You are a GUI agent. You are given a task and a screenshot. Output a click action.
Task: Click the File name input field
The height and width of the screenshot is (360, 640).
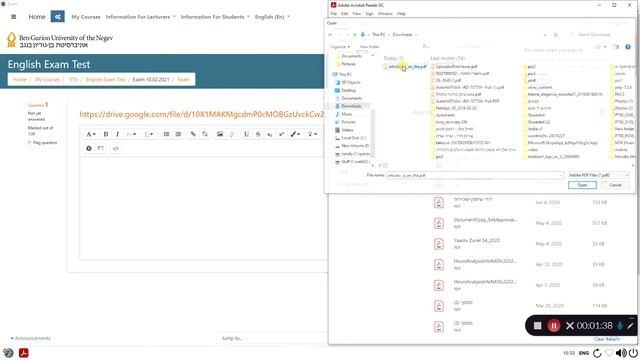[475, 175]
